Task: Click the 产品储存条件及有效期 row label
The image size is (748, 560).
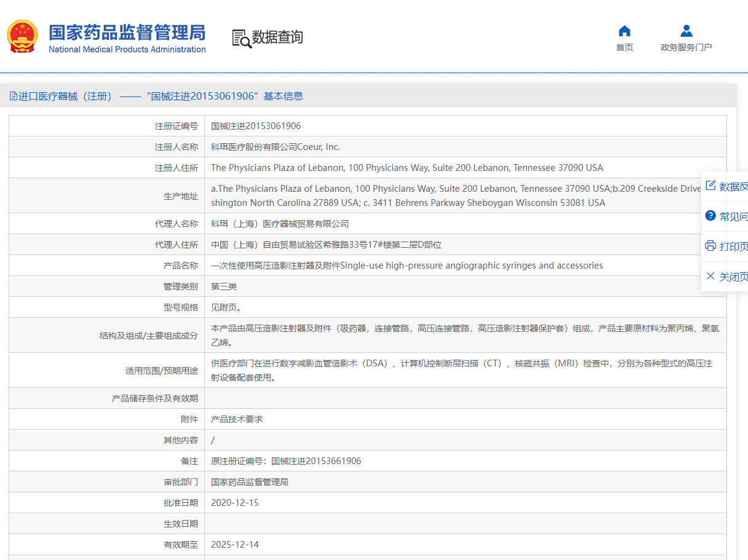Action: pos(155,398)
